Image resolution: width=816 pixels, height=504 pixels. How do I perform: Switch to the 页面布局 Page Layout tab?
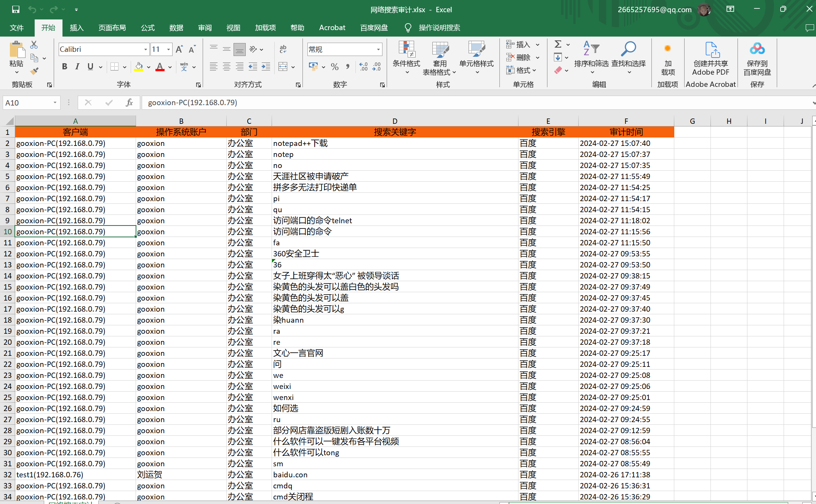tap(112, 28)
